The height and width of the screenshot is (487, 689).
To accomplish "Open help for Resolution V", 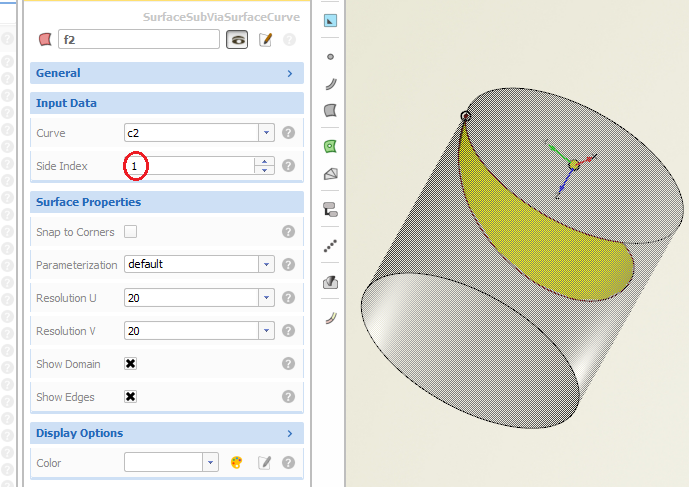I will (x=288, y=331).
